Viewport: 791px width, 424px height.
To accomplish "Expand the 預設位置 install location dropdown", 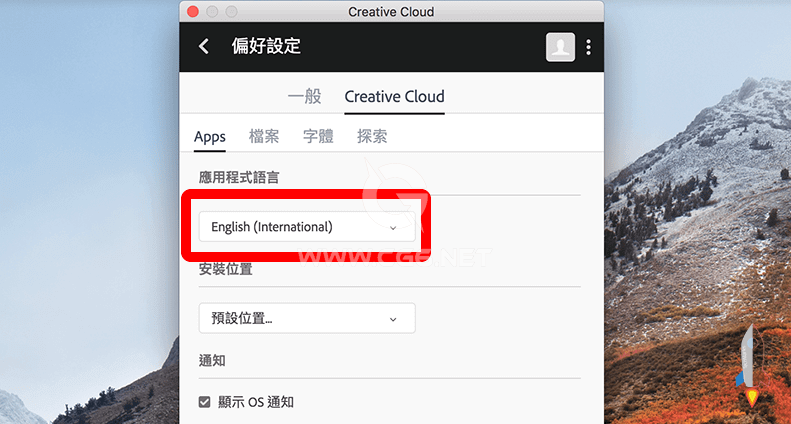I will point(307,318).
